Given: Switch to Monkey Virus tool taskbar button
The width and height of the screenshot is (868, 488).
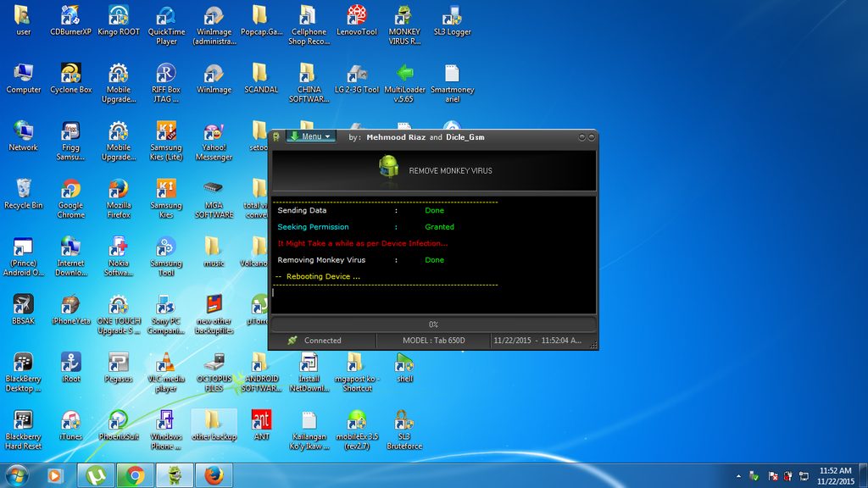Looking at the screenshot, I should [175, 475].
